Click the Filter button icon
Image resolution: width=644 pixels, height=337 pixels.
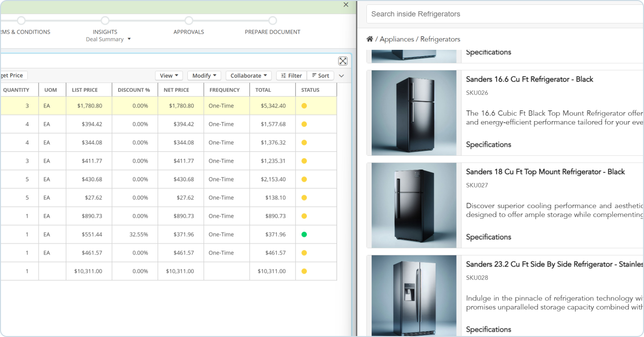click(283, 76)
